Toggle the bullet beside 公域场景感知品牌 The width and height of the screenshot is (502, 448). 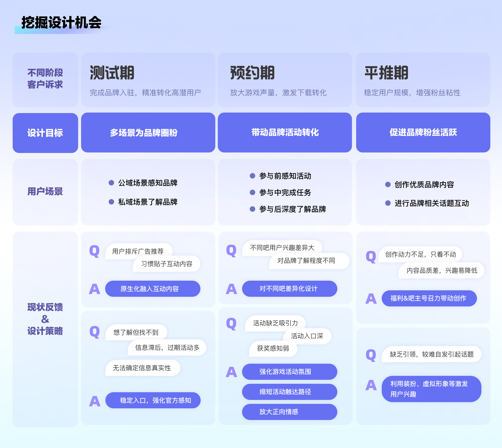[x=111, y=183]
